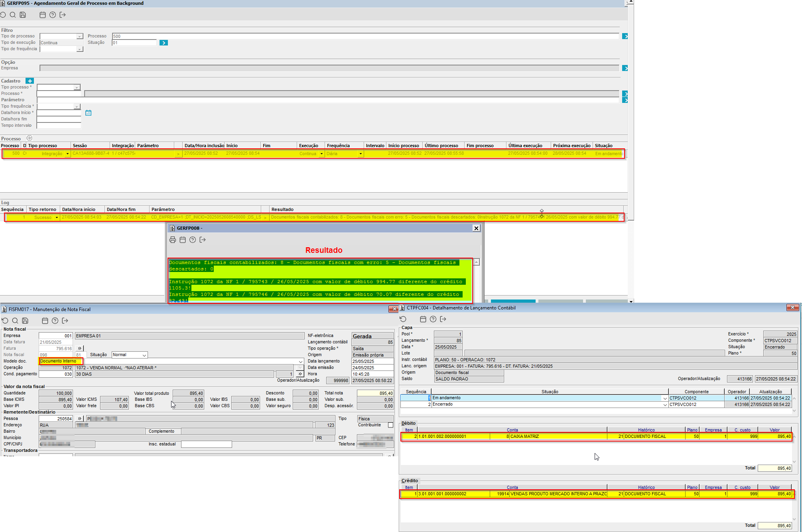Click the double-arrow button beside Fatura 795.616

80,349
